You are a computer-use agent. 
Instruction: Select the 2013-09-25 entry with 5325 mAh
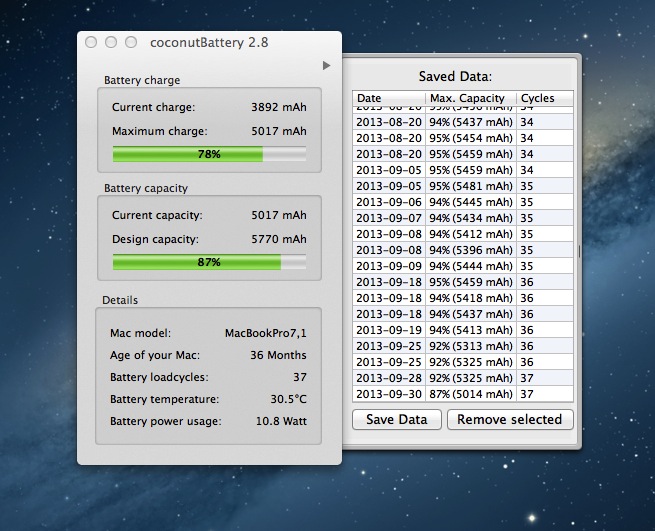[463, 362]
